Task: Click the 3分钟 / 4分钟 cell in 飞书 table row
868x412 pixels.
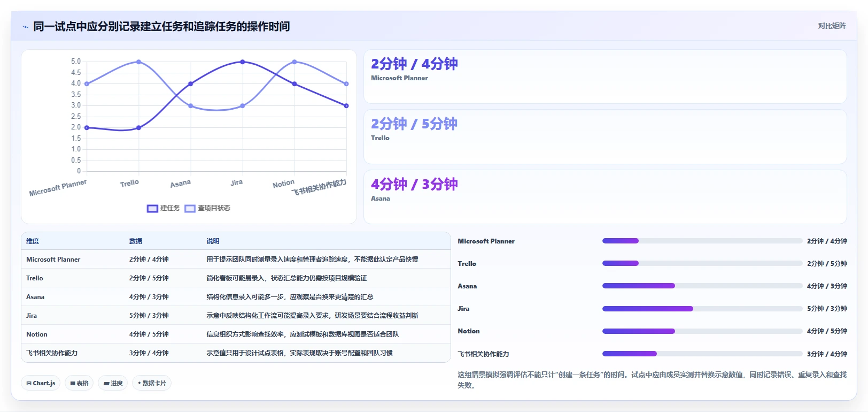Action: [149, 353]
